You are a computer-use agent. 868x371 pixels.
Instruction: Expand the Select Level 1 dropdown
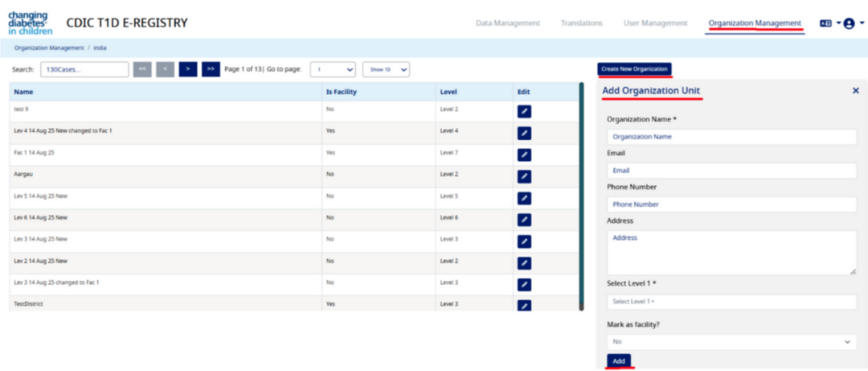(731, 302)
